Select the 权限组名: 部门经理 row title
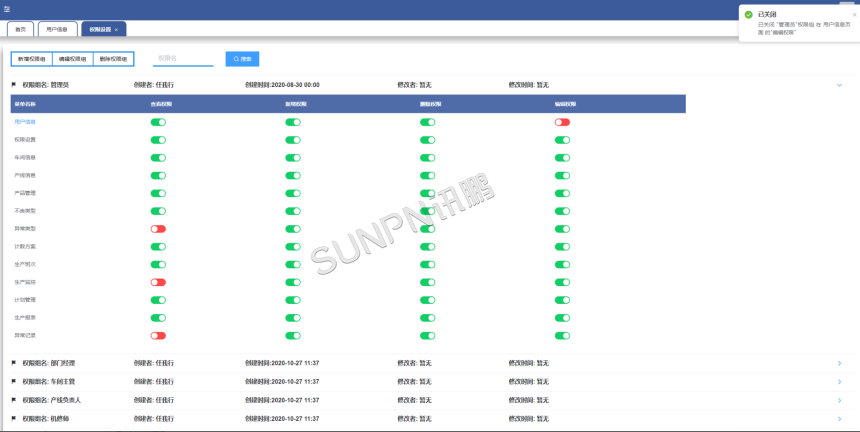Screen dimensions: 860x432 coord(49,363)
